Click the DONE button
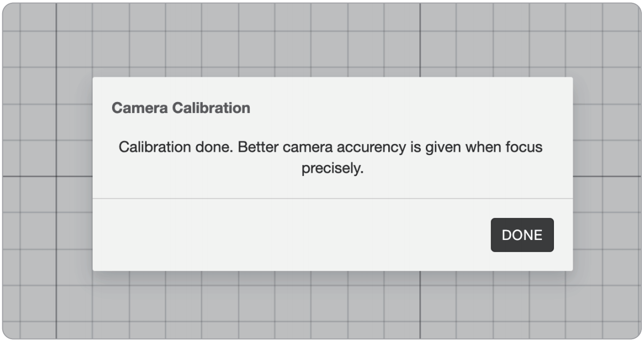The image size is (644, 342). [522, 235]
